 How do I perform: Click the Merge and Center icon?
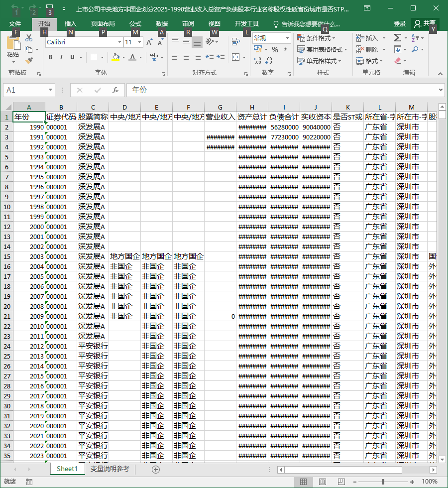click(x=236, y=57)
